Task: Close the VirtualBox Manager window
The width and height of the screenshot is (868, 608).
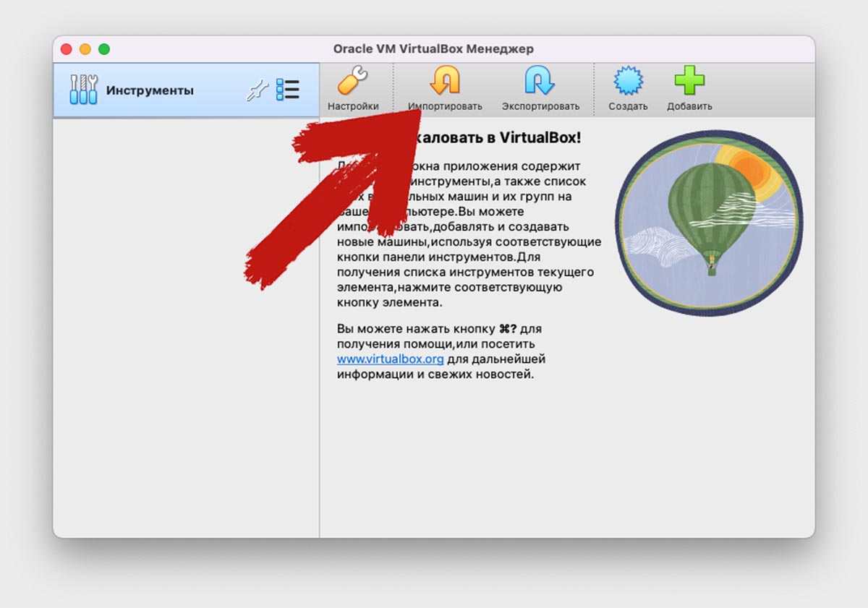Action: [x=67, y=49]
